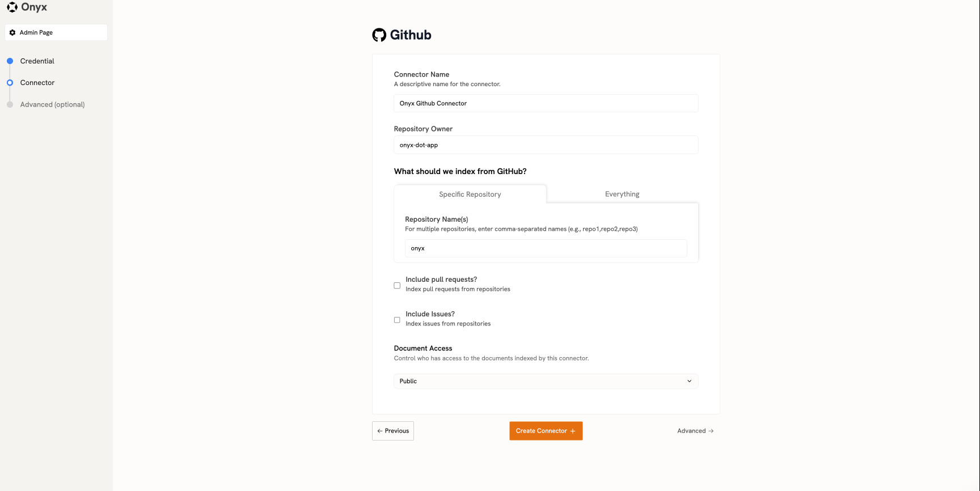
Task: Click the Create Connector button
Action: coord(546,430)
